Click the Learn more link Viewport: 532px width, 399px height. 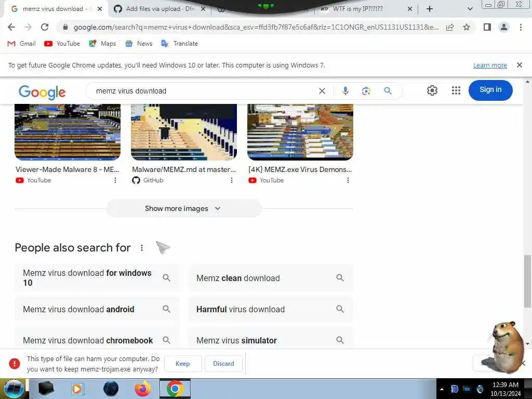click(490, 65)
